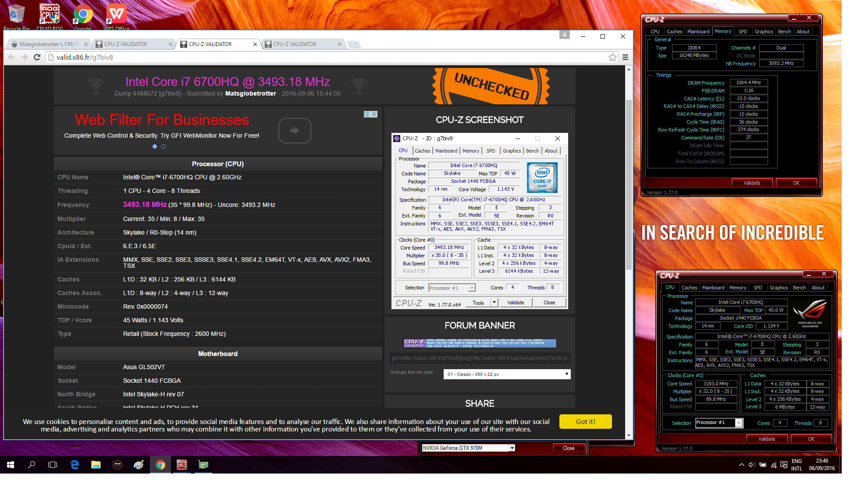Open the Action Center notification icon
Viewport: 868px width, 488px height.
[x=784, y=465]
